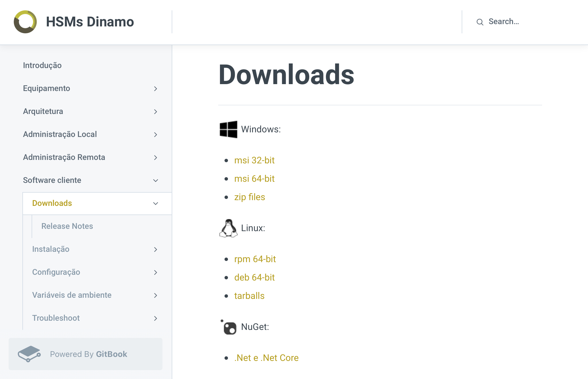Download the msi 64-bit installer
Viewport: 588px width, 379px height.
254,179
